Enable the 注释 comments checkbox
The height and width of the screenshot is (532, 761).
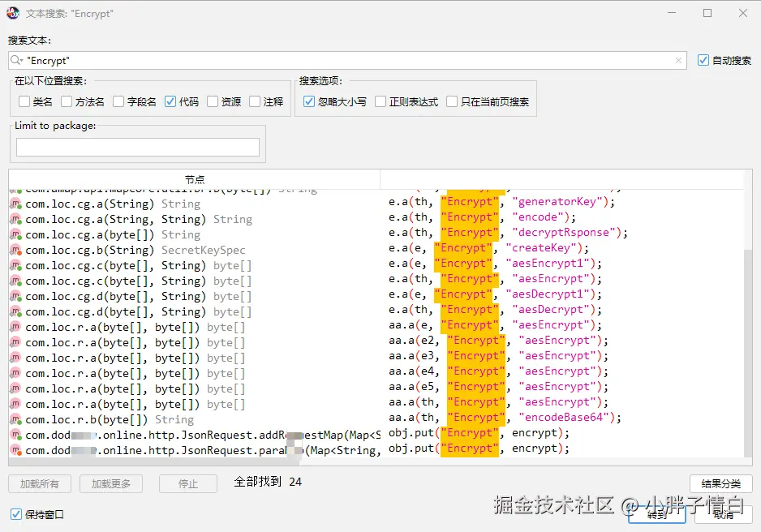pyautogui.click(x=255, y=101)
